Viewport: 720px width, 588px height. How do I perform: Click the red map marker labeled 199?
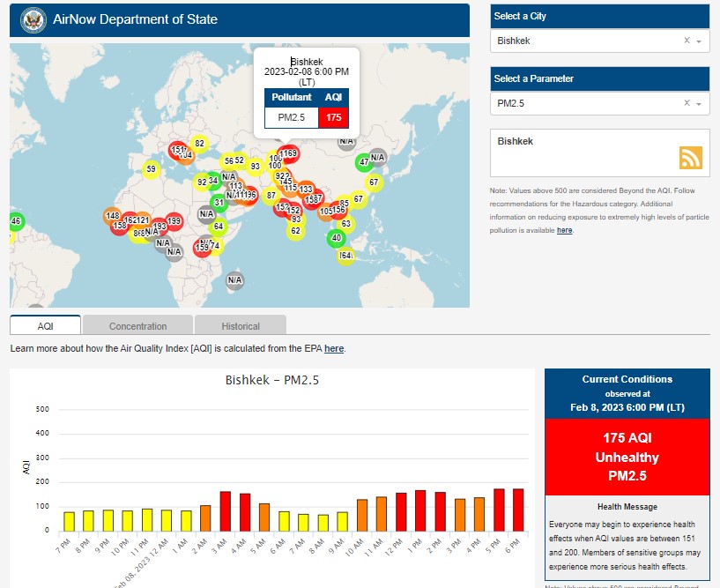coord(174,221)
